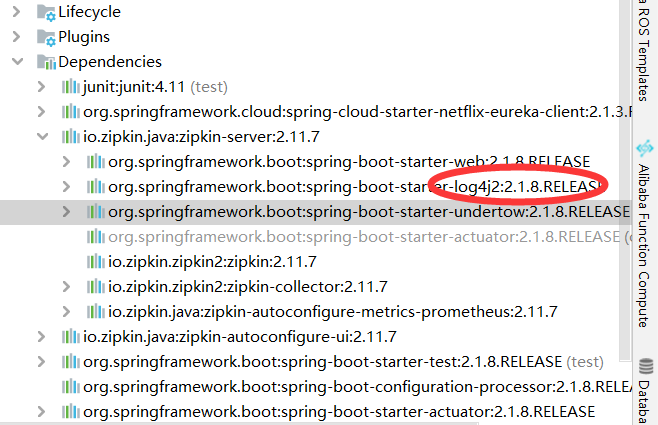
Task: Expand spring-boot-starter-undertow dependency
Action: pyautogui.click(x=66, y=211)
